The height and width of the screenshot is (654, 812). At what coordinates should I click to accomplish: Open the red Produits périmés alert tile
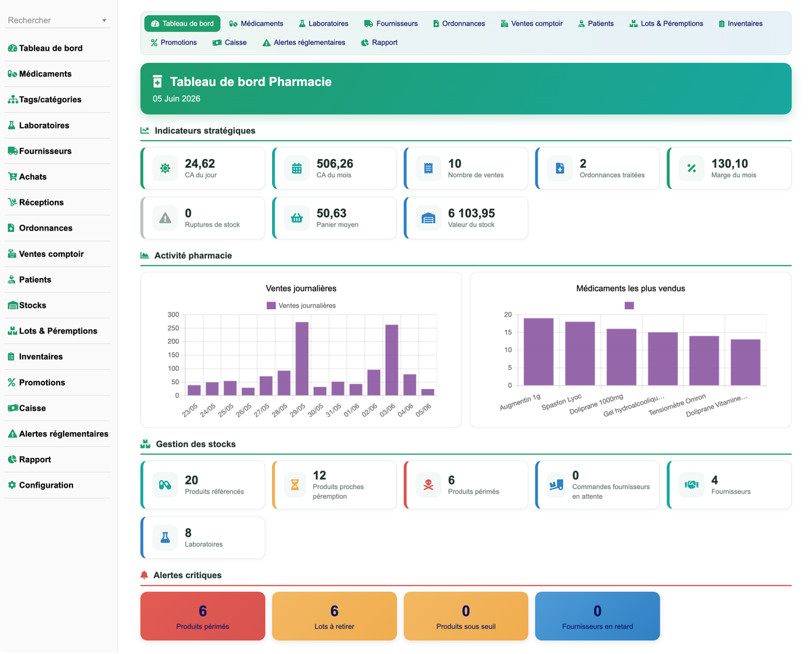[203, 616]
